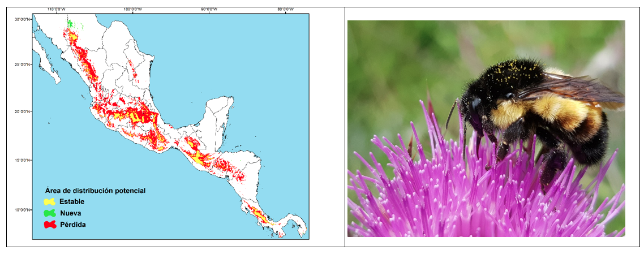Viewport: 644px width, 254px height.
Task: Click the 20°0'0"N latitude label
Action: click(x=23, y=111)
